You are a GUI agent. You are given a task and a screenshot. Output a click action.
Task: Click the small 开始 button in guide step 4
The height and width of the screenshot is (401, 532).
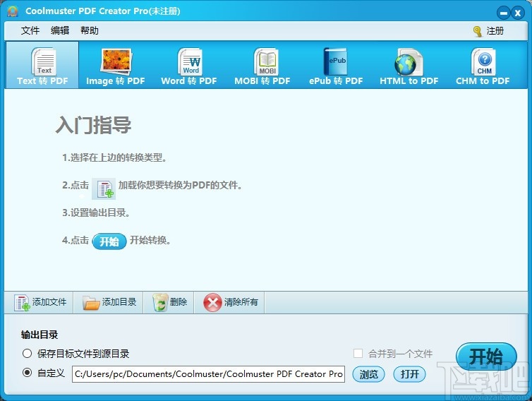click(x=109, y=241)
